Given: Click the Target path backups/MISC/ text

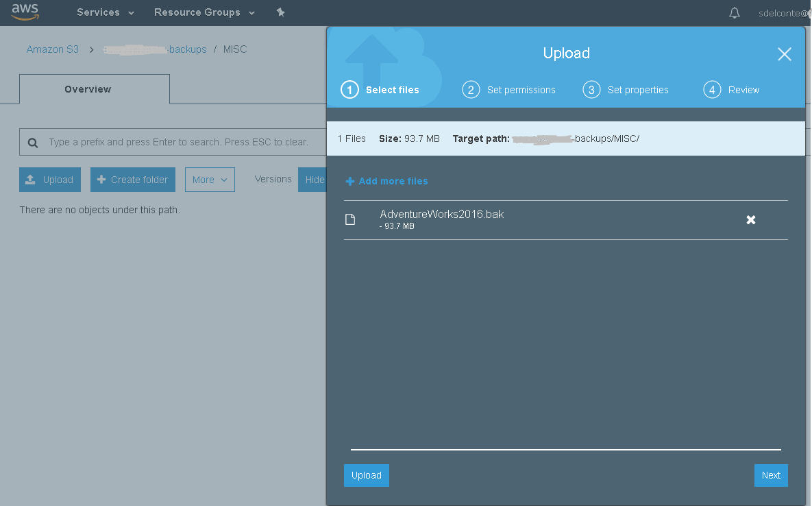Looking at the screenshot, I should [x=576, y=138].
